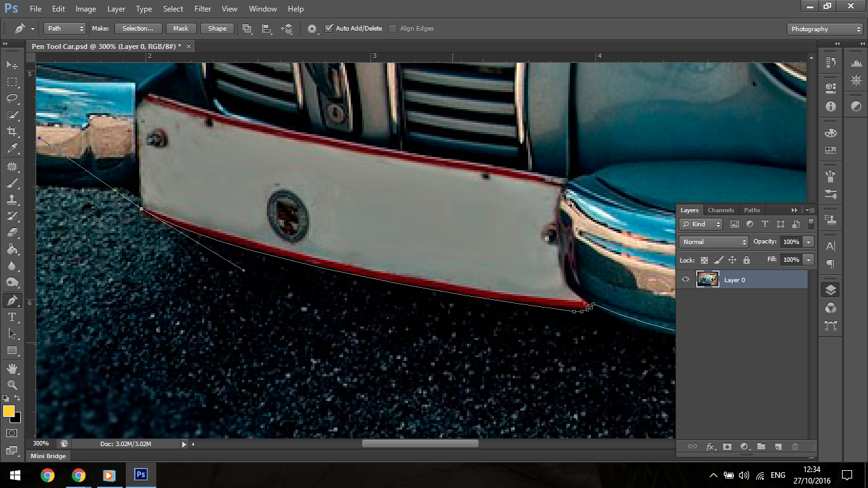This screenshot has width=868, height=488.
Task: Open the History panel icon
Action: pos(831,62)
